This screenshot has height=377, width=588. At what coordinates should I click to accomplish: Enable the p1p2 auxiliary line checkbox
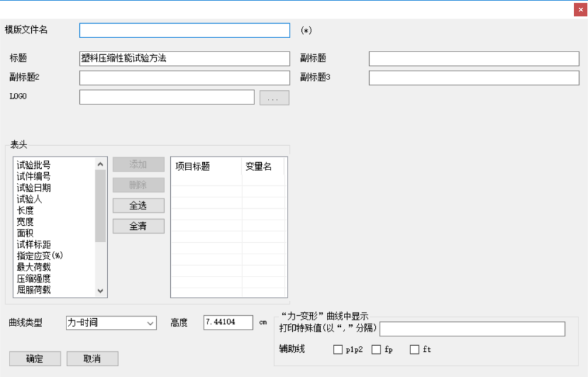click(x=338, y=350)
